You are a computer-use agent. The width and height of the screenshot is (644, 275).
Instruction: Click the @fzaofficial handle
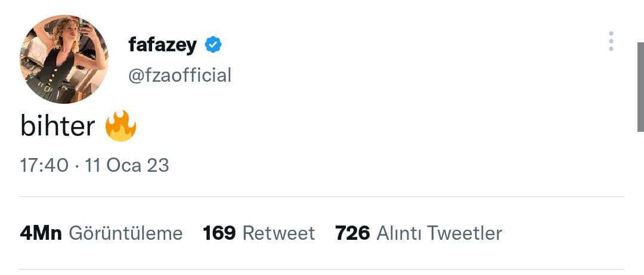[x=179, y=75]
